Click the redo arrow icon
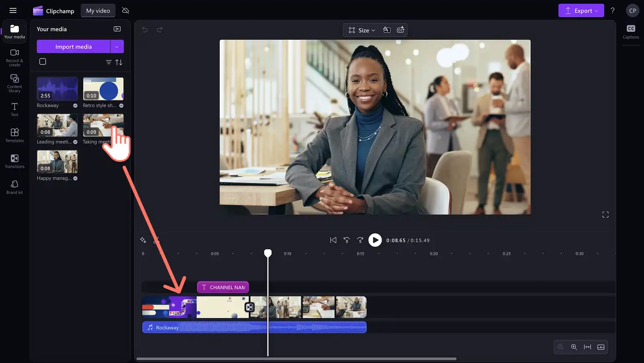The image size is (644, 363). (x=159, y=30)
